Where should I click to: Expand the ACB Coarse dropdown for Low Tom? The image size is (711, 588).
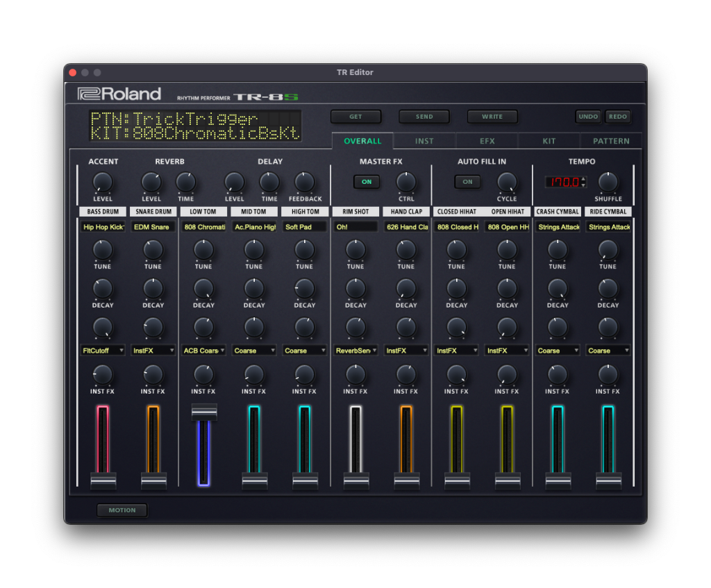(x=203, y=351)
